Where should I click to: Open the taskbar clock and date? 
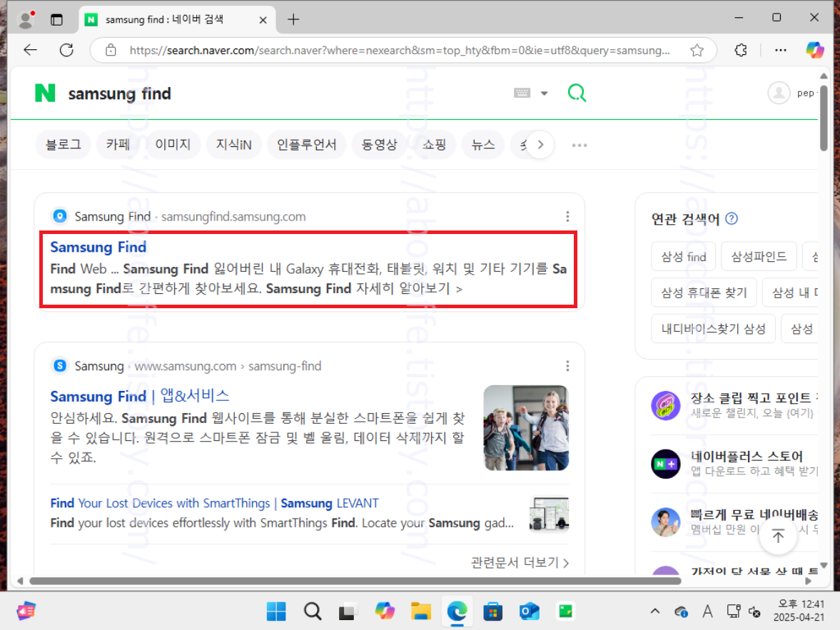798,611
